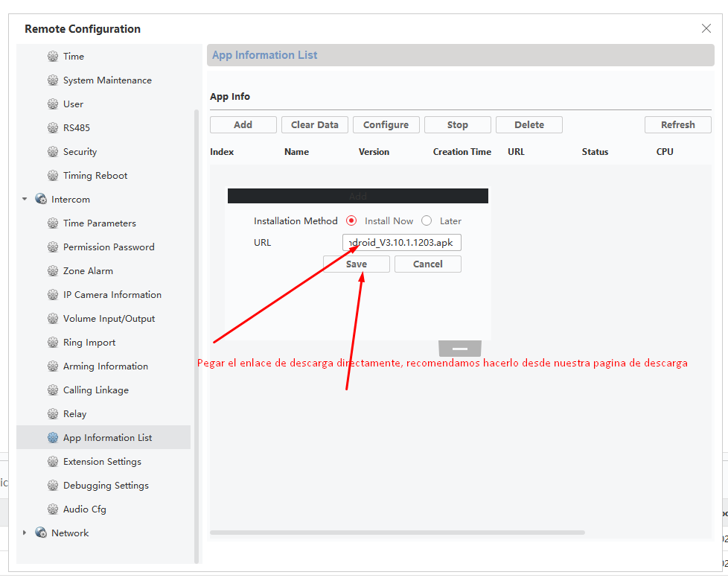The image size is (728, 578).
Task: Click the gear icon beside Relay
Action: 53,414
